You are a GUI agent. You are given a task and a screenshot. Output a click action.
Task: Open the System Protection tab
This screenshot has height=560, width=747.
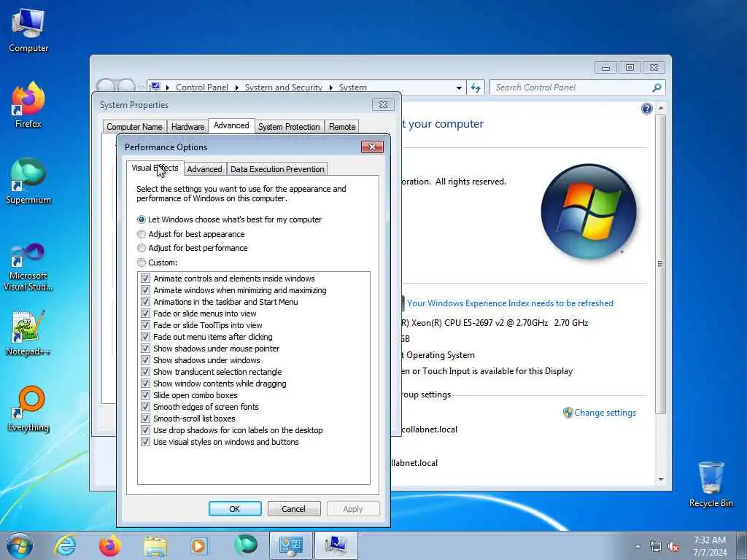tap(289, 127)
